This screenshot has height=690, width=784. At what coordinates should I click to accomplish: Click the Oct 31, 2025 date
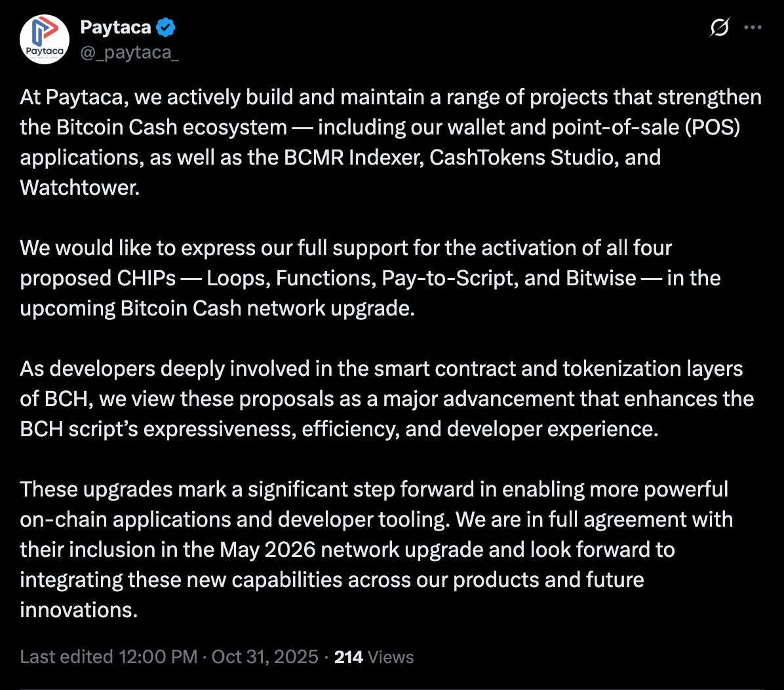pyautogui.click(x=265, y=657)
